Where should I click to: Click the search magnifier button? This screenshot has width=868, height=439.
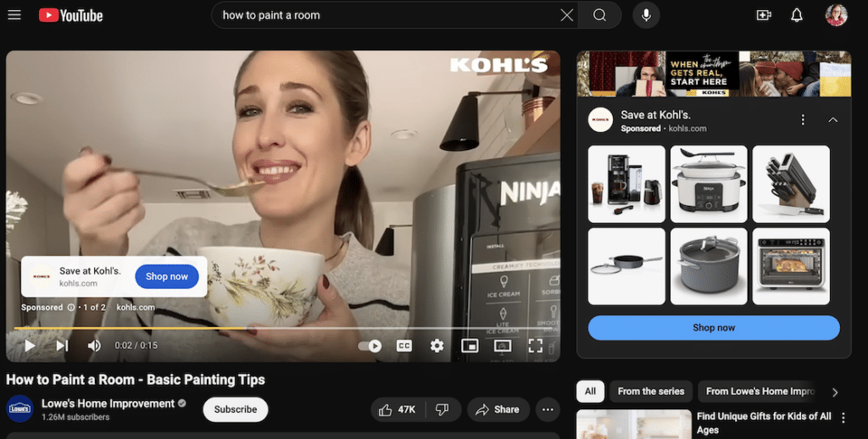point(599,15)
